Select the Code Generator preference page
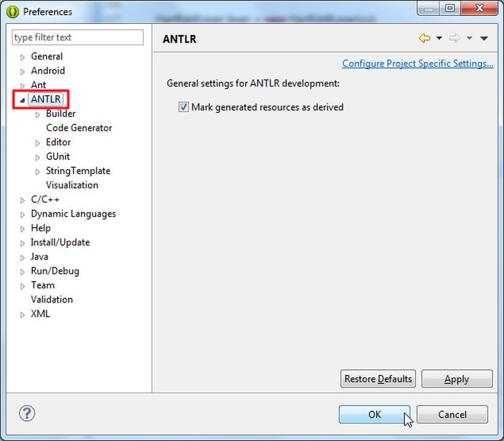Viewport: 504px width, 441px height. pos(79,127)
